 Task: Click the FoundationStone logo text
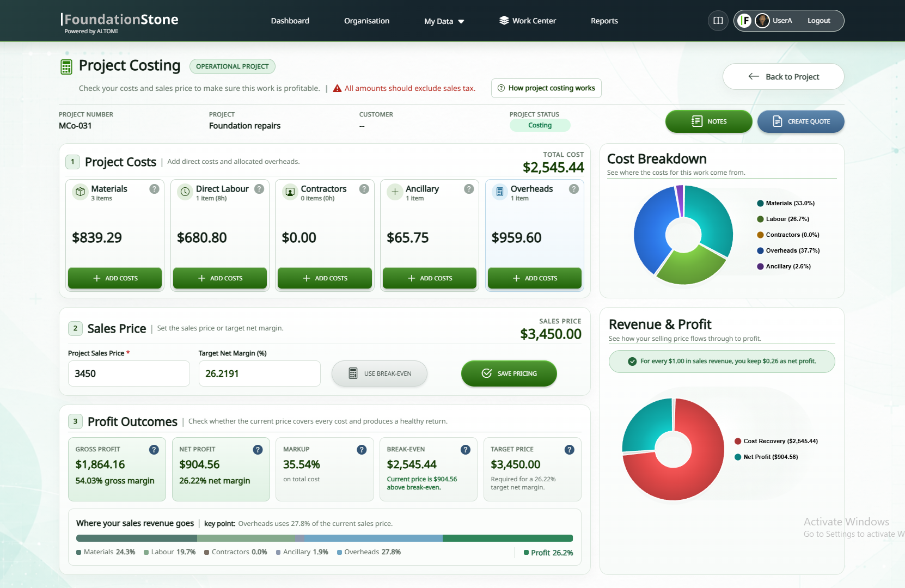(x=121, y=20)
